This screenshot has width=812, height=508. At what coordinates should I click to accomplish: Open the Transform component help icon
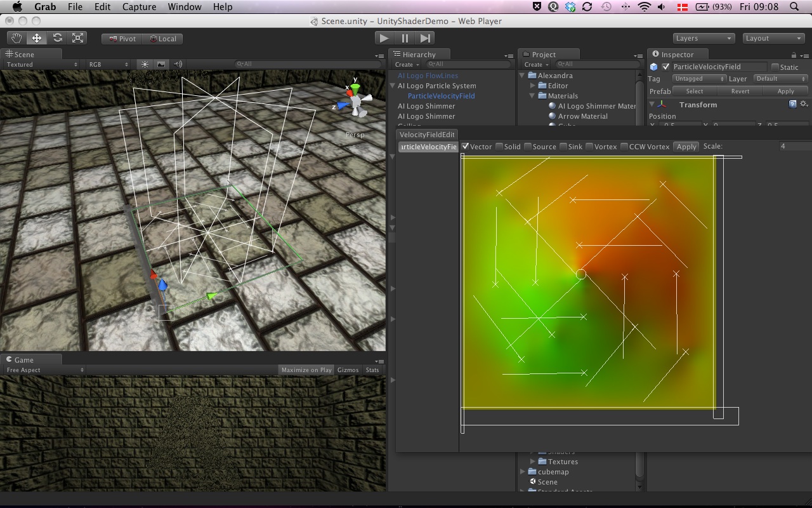point(793,104)
